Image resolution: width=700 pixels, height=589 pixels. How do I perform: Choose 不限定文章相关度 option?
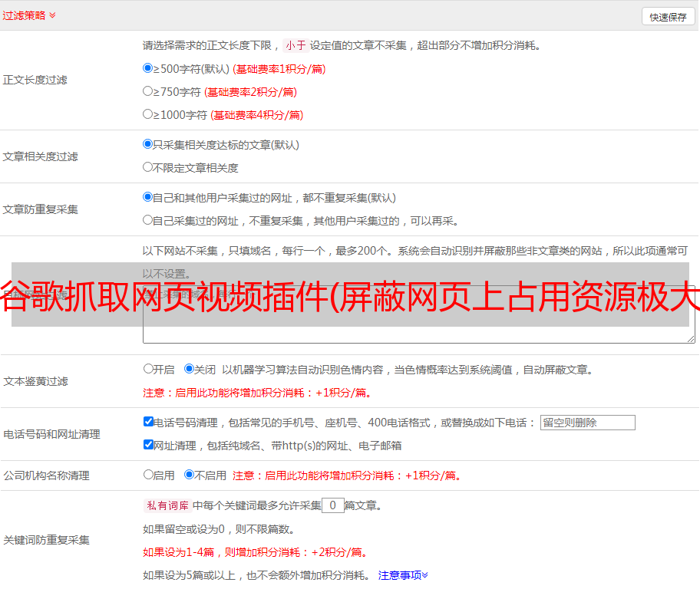(x=148, y=167)
